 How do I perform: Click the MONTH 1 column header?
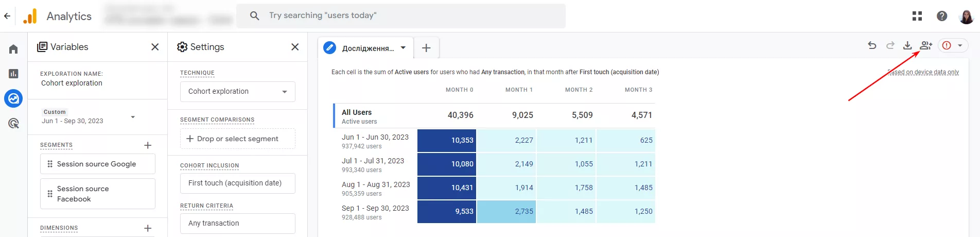(519, 90)
